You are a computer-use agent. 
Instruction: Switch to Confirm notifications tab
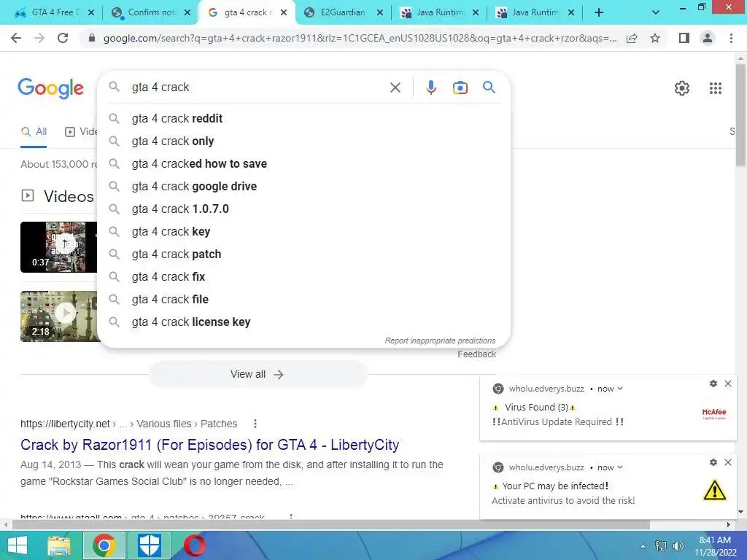coord(150,12)
